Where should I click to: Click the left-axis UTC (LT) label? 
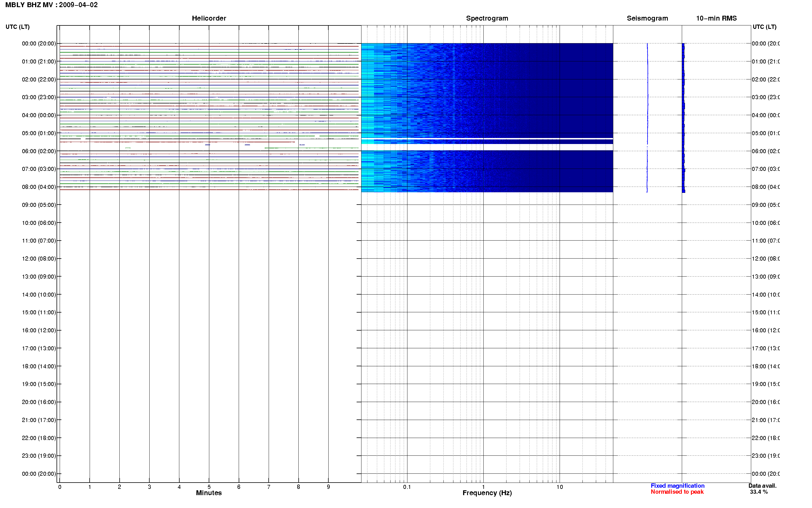tap(17, 27)
